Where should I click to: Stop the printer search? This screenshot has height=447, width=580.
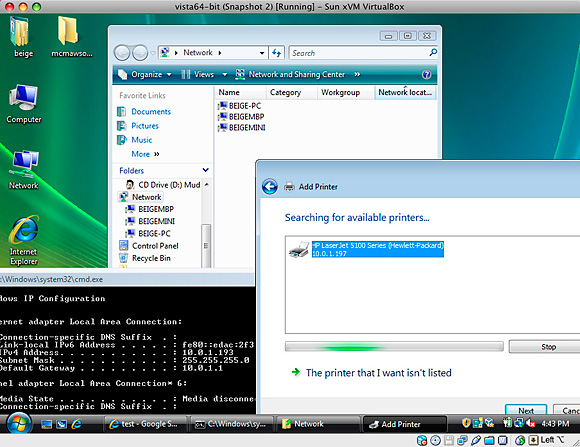coord(546,347)
